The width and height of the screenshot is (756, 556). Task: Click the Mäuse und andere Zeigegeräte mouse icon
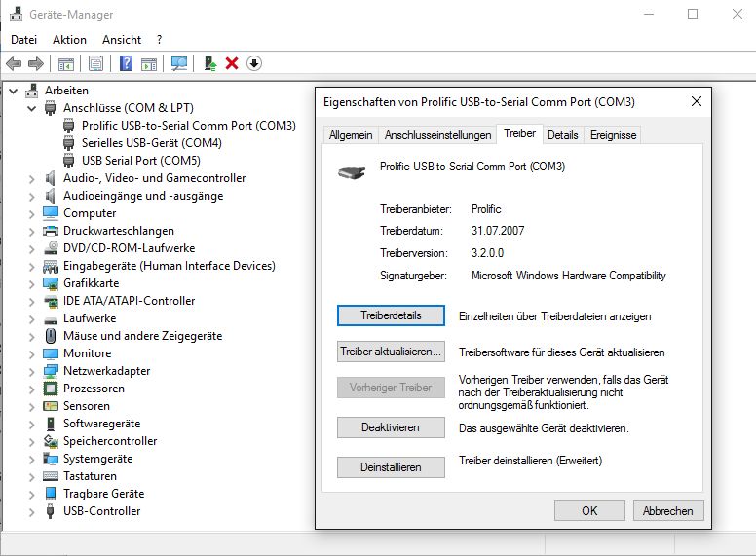pyautogui.click(x=50, y=336)
